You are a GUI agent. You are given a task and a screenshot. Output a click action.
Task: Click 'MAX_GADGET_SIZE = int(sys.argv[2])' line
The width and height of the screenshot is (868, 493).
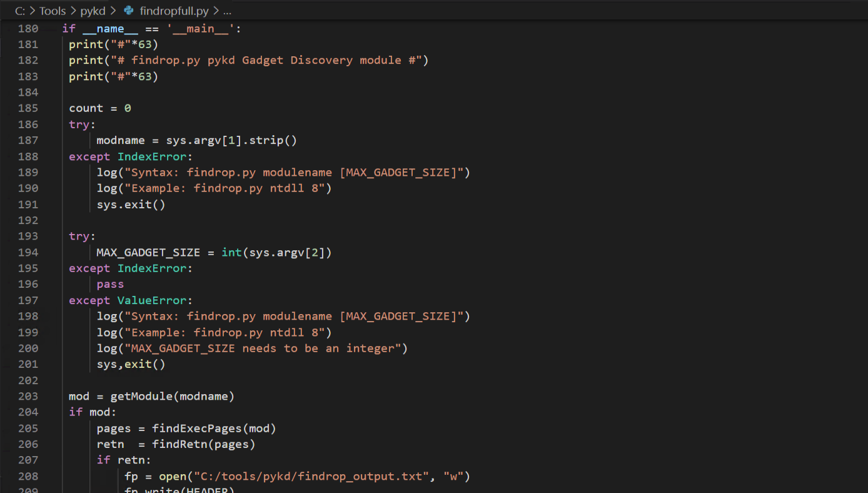214,253
